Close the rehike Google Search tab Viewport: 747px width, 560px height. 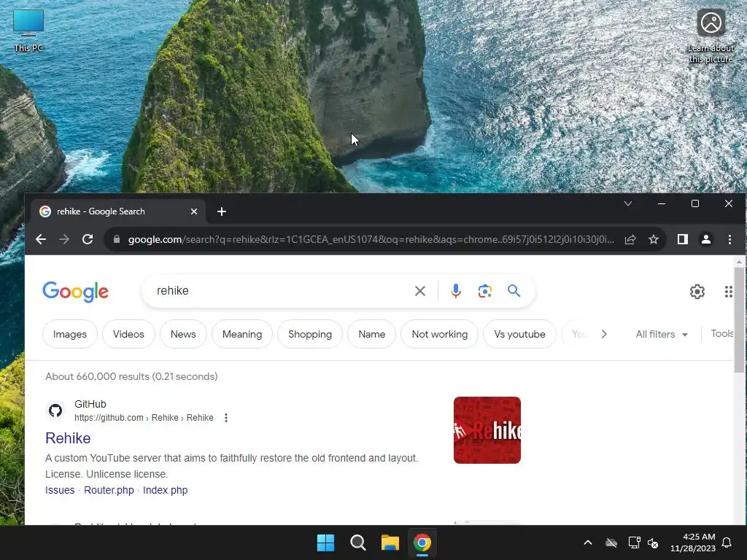194,211
